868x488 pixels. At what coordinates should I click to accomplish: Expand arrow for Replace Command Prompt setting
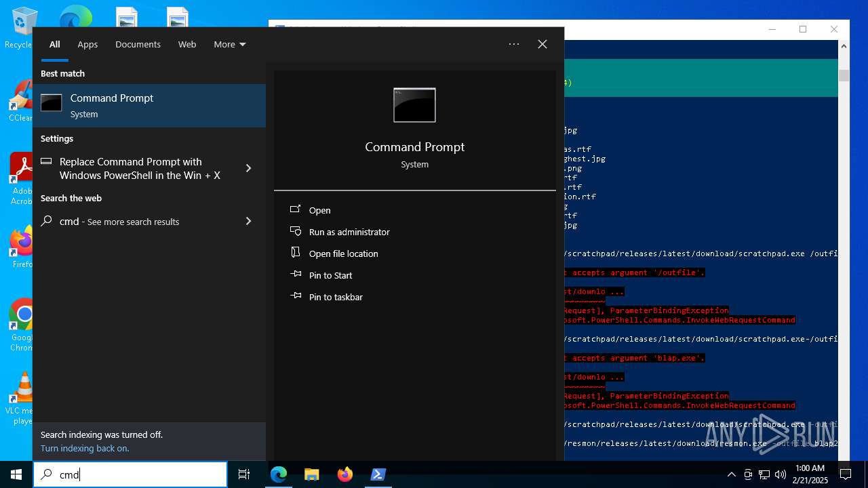tap(248, 168)
